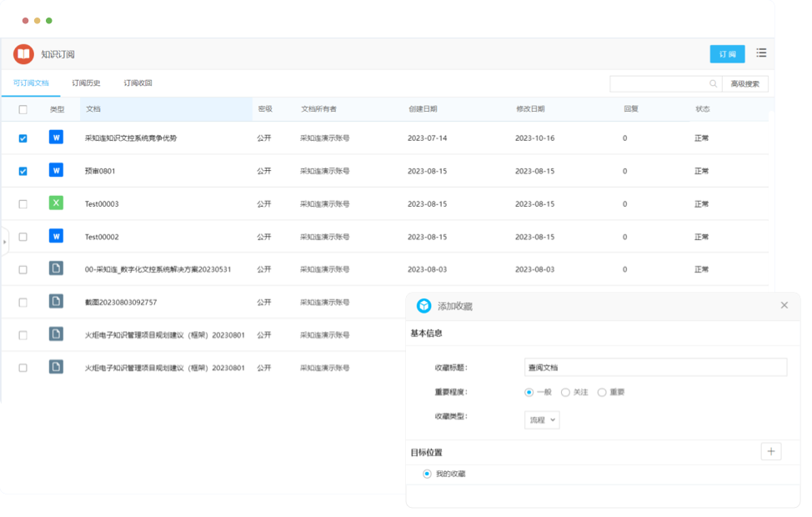
Task: Open the list menu icon beside 订阅
Action: pos(761,53)
